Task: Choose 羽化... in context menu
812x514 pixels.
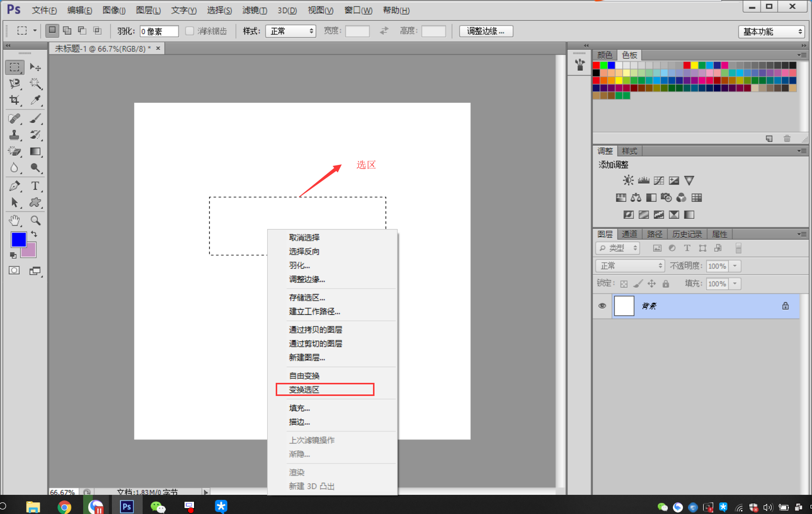Action: click(x=299, y=265)
